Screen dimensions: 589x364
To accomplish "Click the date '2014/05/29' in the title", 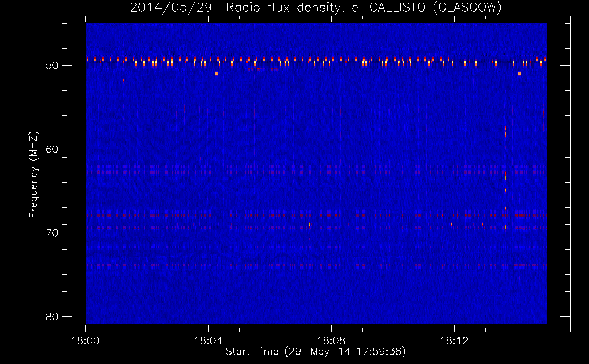I will pos(171,7).
